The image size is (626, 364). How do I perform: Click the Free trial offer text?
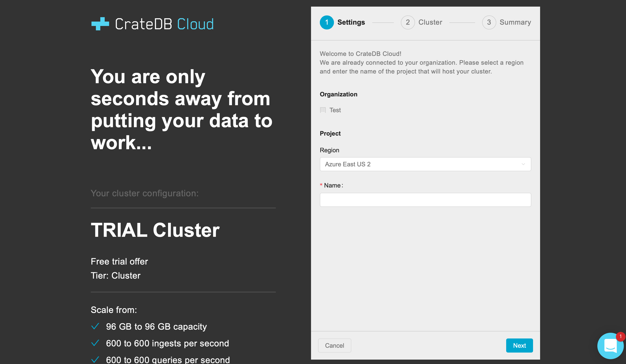pos(119,261)
